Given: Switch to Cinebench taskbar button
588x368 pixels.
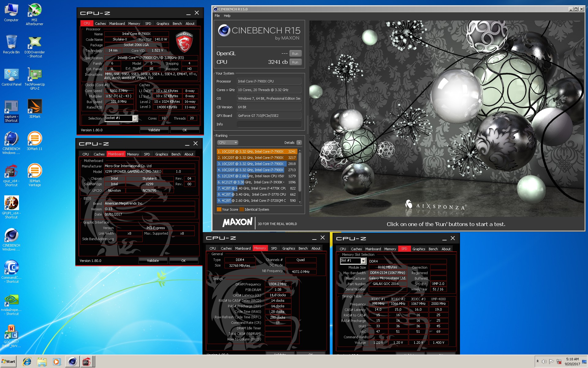Looking at the screenshot, I should [x=72, y=362].
